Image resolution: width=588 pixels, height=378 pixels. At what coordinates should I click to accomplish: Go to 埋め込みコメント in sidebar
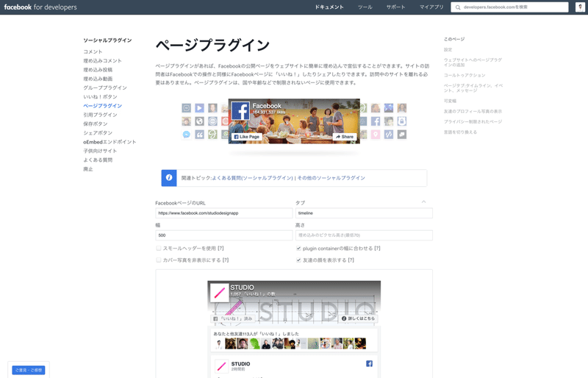pos(102,60)
